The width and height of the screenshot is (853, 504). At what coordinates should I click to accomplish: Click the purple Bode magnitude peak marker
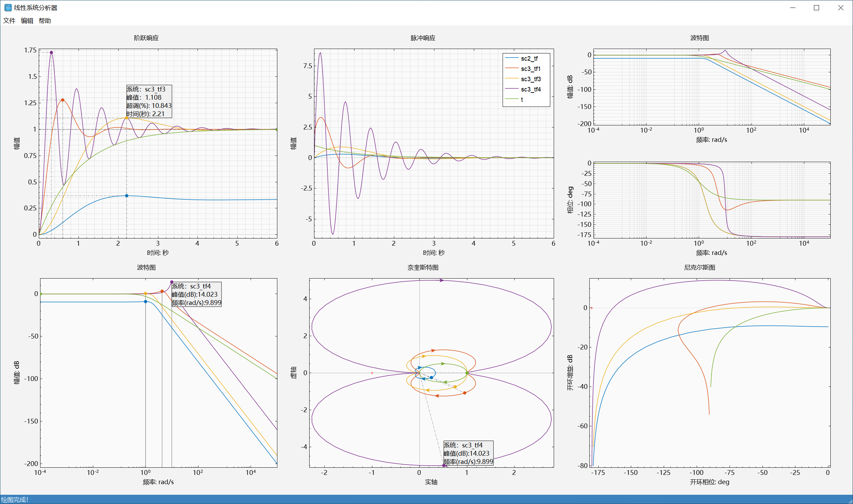[172, 282]
